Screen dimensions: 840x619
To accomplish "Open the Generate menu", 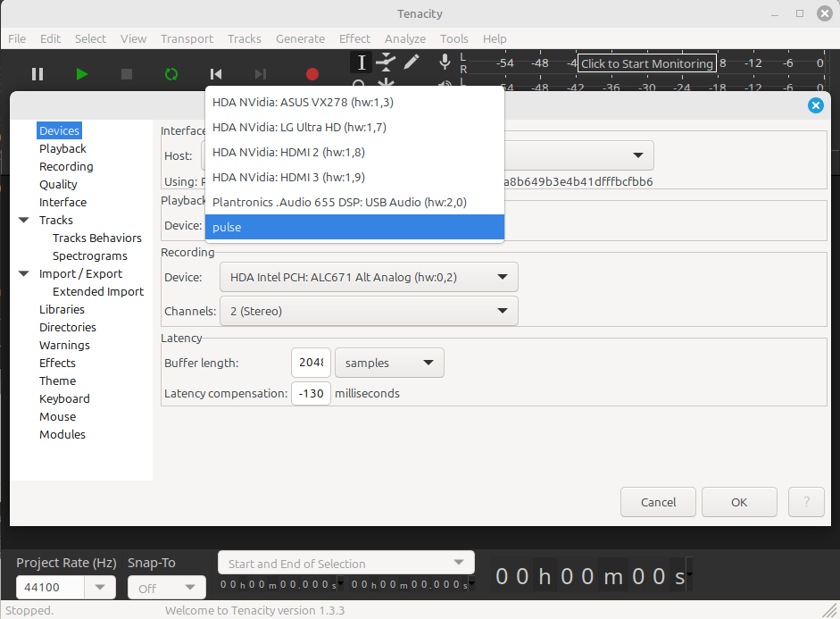I will (x=301, y=38).
